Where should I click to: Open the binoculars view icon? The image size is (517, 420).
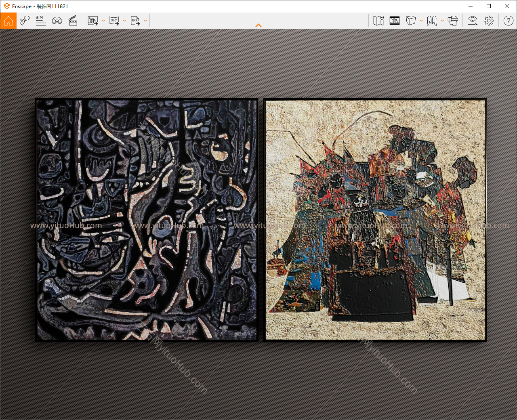point(57,21)
